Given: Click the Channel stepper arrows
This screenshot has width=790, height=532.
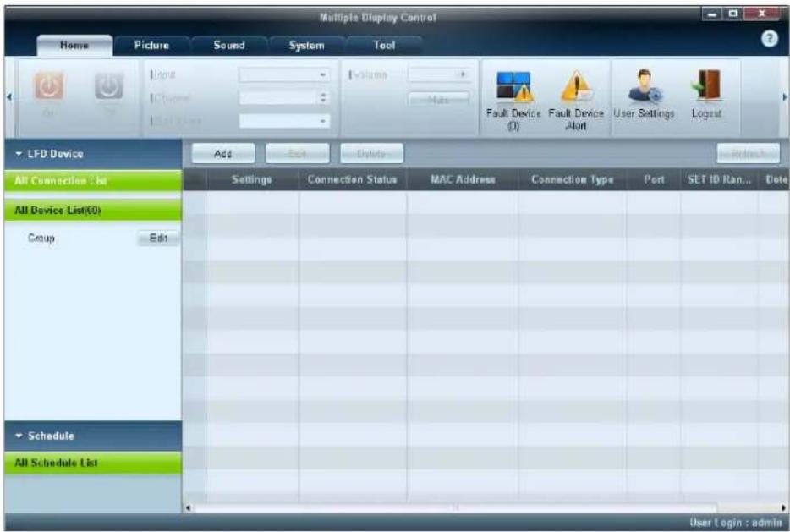Looking at the screenshot, I should click(x=325, y=98).
